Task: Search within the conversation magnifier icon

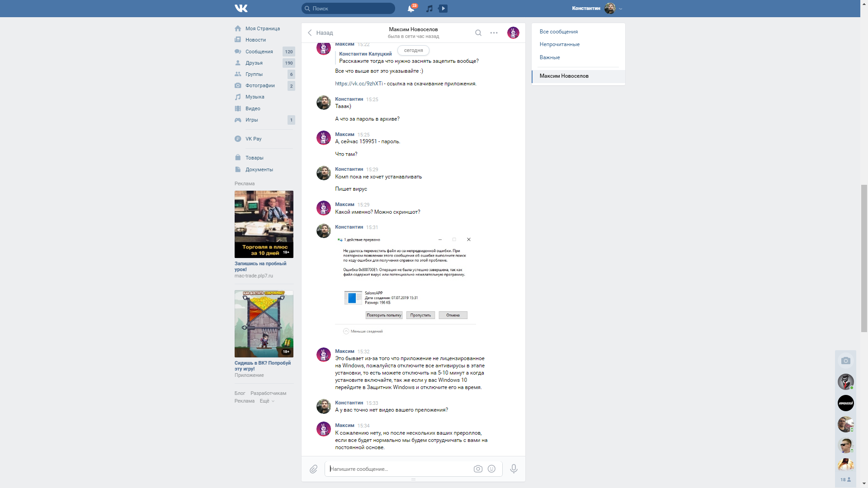Action: [x=478, y=33]
